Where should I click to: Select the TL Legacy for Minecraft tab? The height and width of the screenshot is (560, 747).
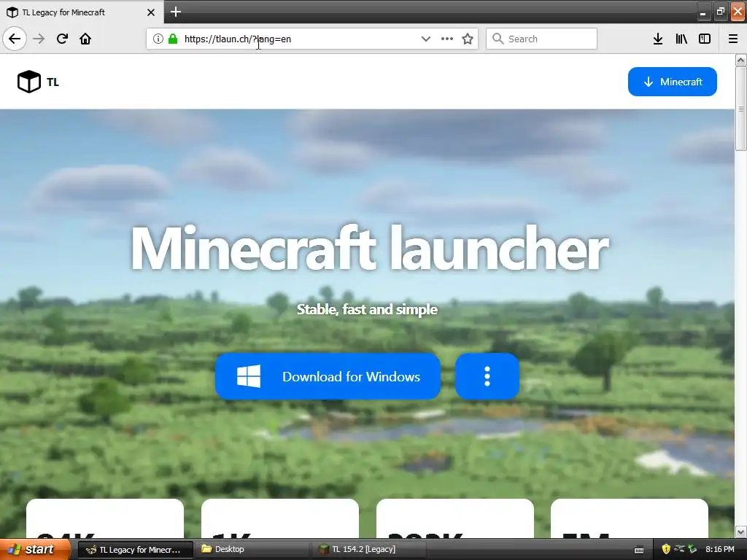coord(81,12)
